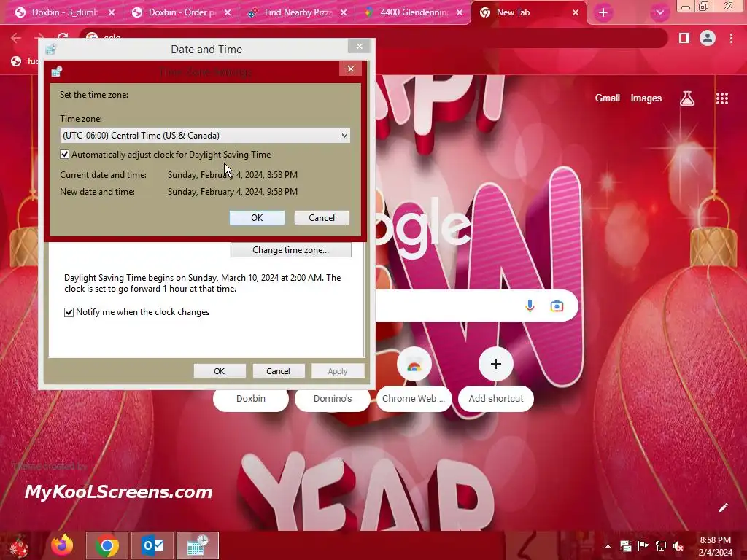
Task: Open the Start button on taskbar
Action: tap(19, 545)
